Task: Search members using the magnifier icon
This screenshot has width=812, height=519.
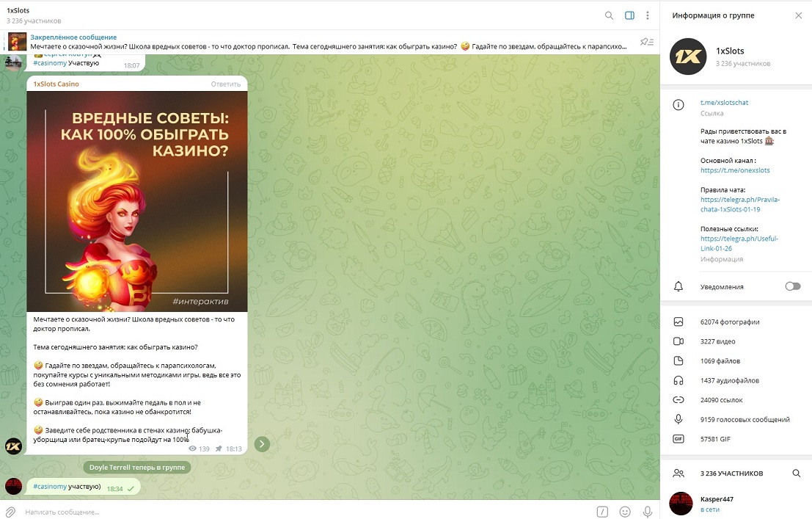Action: point(796,473)
